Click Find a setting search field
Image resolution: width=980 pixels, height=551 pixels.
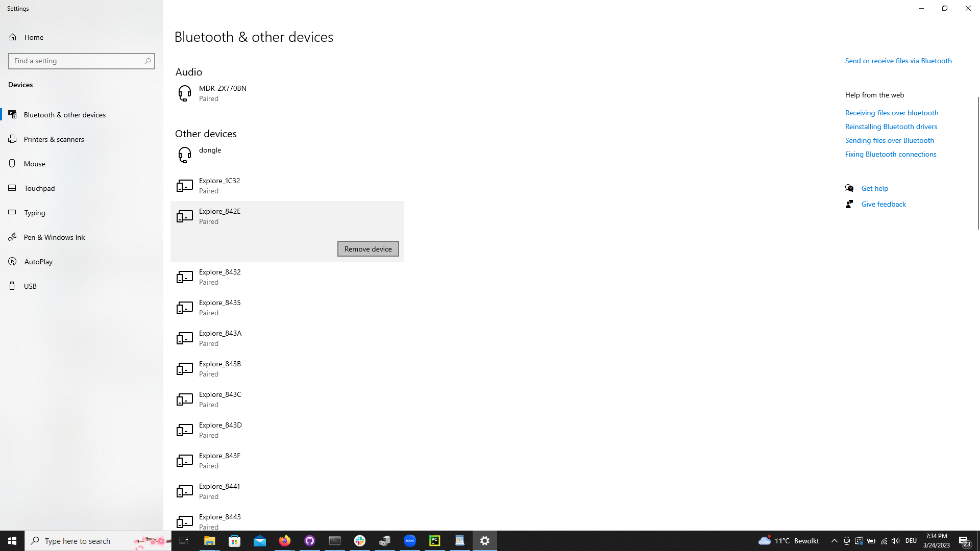point(82,61)
